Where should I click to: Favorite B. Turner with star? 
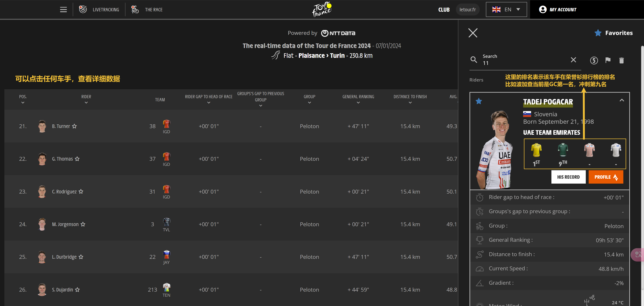tap(74, 126)
